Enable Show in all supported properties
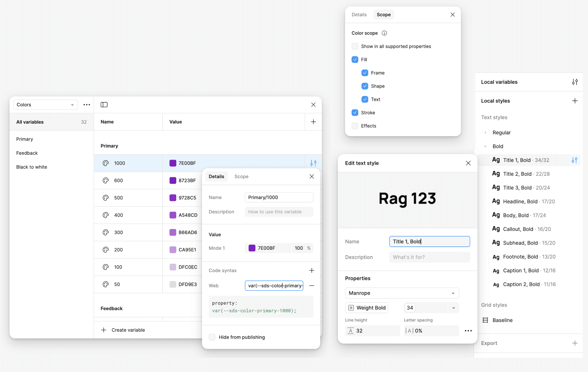This screenshot has width=588, height=372. tap(355, 46)
